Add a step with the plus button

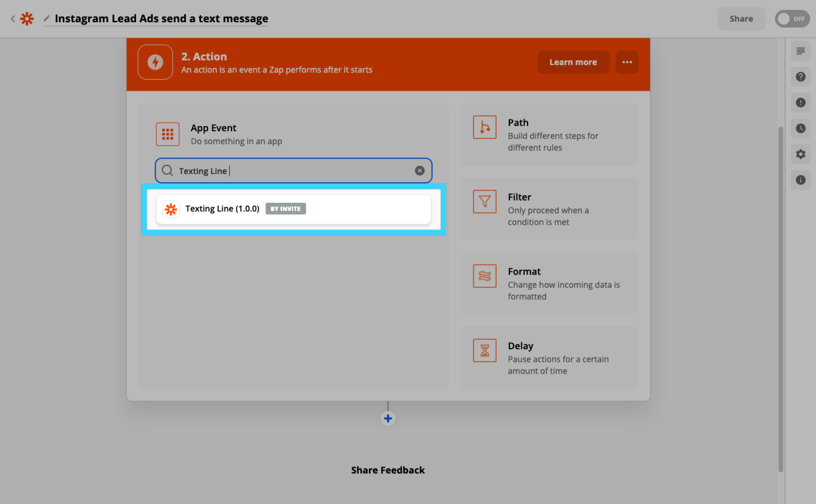387,418
